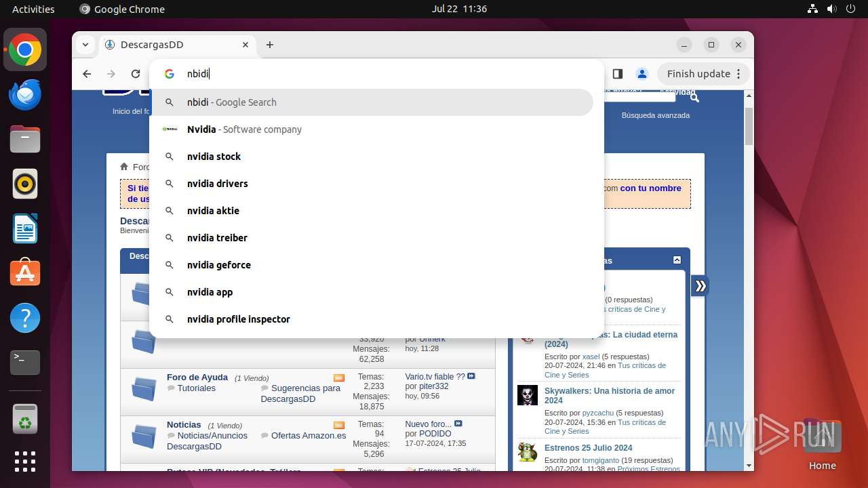Open Ubuntu Software from the dock
This screenshot has width=868, height=488.
pyautogui.click(x=25, y=273)
